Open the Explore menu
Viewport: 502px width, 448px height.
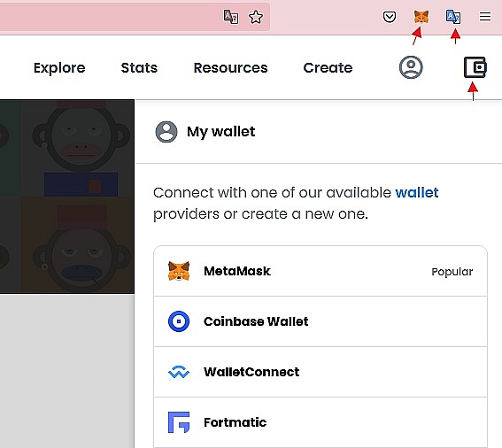[x=59, y=68]
